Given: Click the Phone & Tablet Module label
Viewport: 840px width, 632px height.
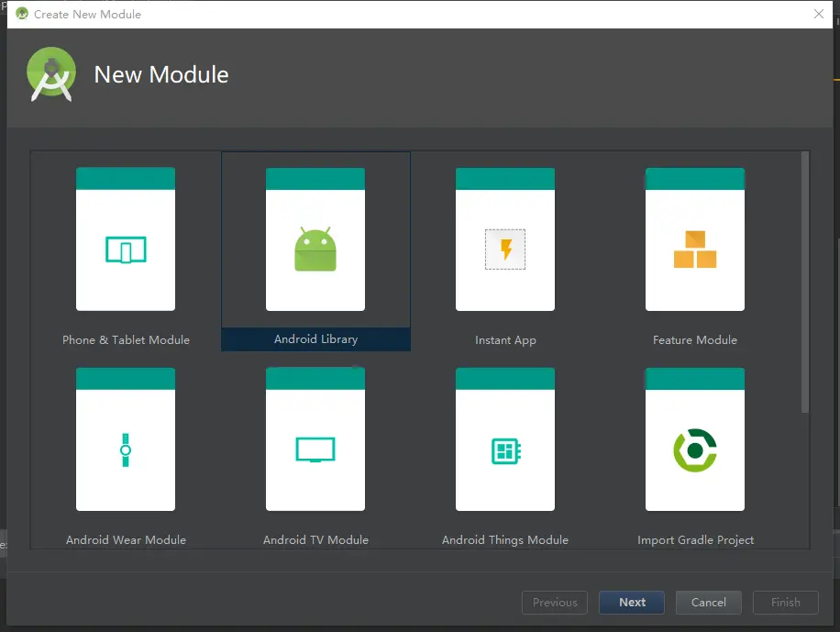Looking at the screenshot, I should (126, 340).
